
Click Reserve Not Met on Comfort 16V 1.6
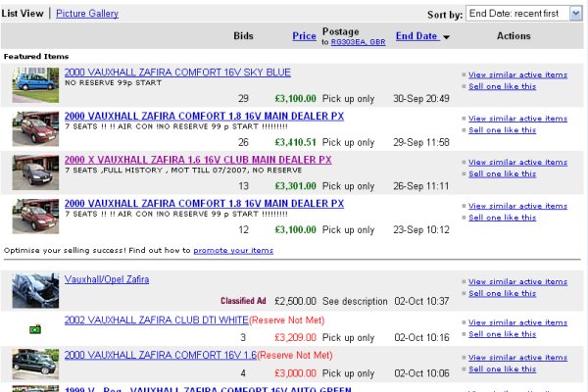coord(295,355)
